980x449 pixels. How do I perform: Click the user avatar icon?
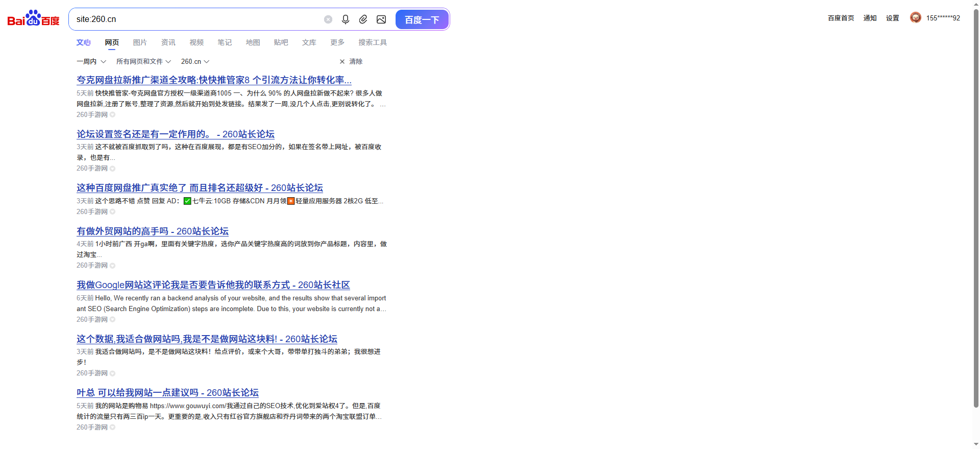click(916, 18)
